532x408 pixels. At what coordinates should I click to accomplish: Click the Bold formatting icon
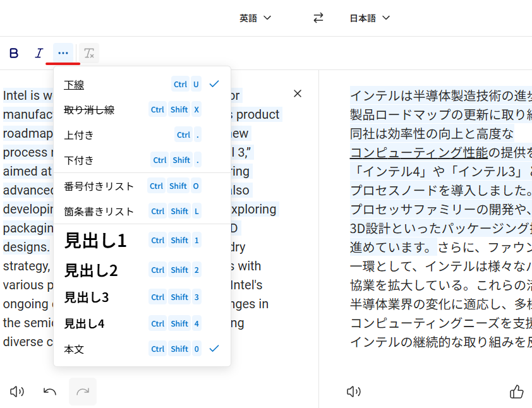pos(14,54)
